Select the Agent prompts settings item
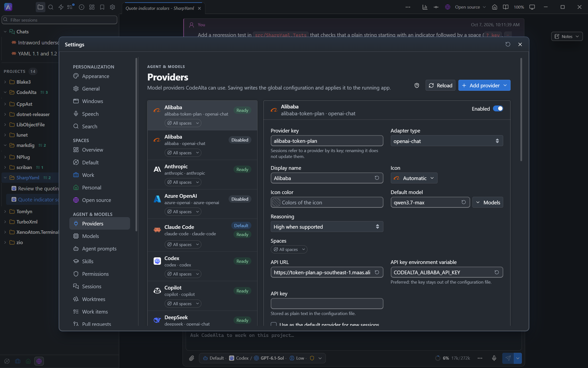The width and height of the screenshot is (588, 368). click(x=99, y=249)
